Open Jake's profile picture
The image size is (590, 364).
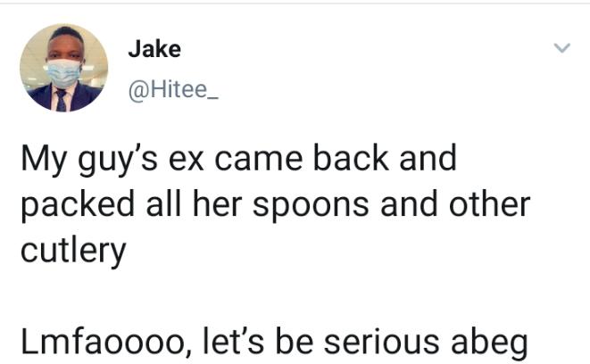(x=62, y=68)
